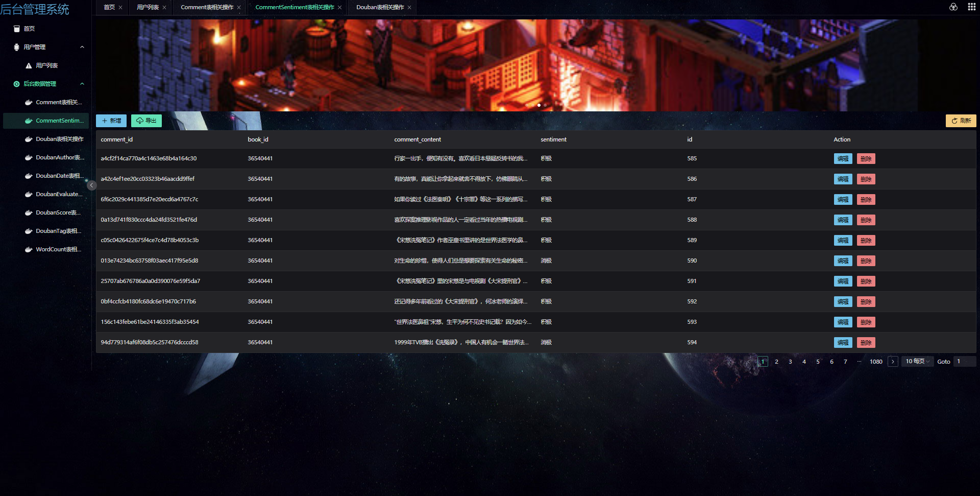Go to page 3
Viewport: 980px width, 496px height.
[x=791, y=362]
